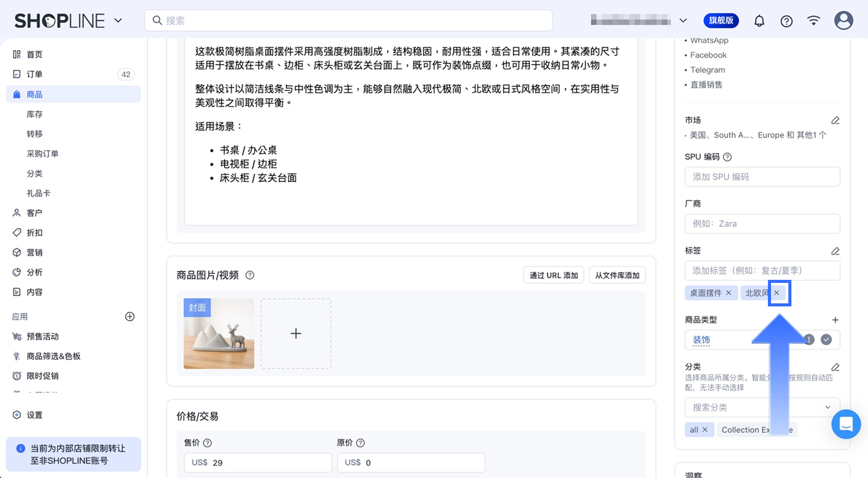Add a new 商品类型 with plus icon
The height and width of the screenshot is (478, 868).
[835, 320]
